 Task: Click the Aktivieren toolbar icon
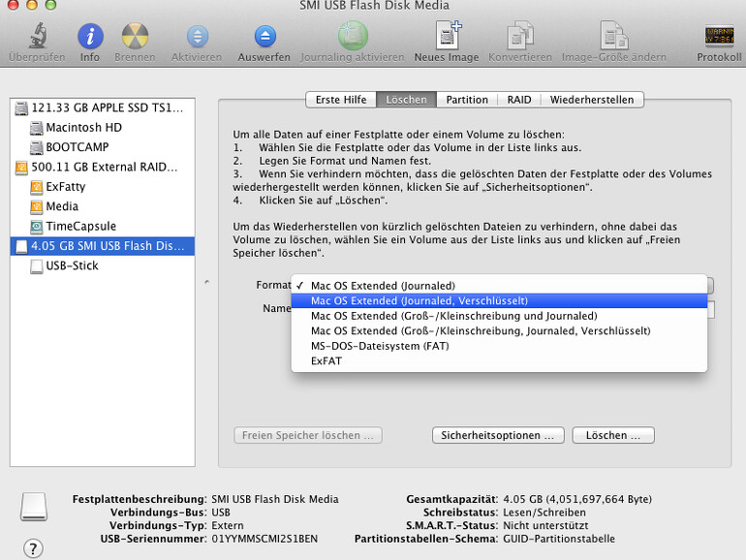197,37
